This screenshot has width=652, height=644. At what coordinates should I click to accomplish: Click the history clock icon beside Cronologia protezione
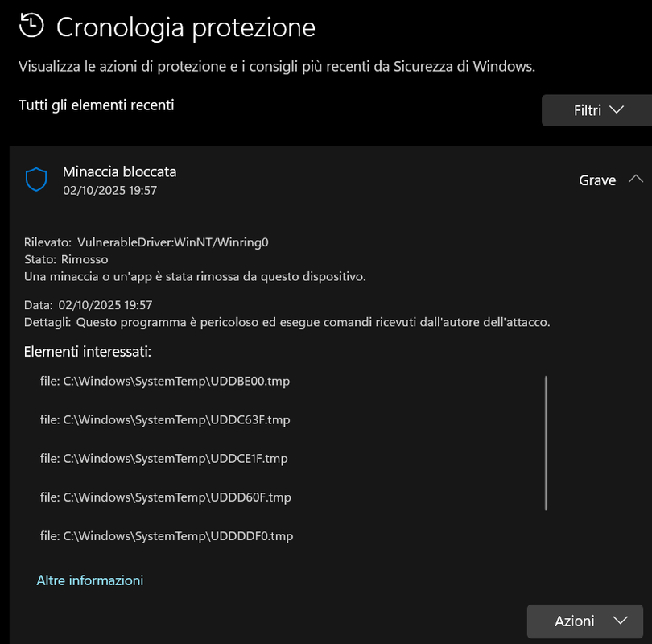tap(31, 27)
